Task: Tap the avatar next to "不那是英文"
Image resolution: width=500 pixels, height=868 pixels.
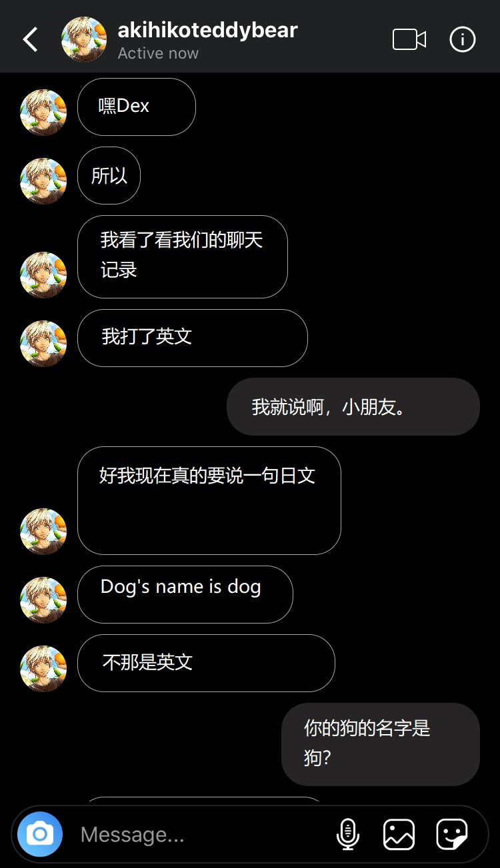Action: (x=43, y=668)
